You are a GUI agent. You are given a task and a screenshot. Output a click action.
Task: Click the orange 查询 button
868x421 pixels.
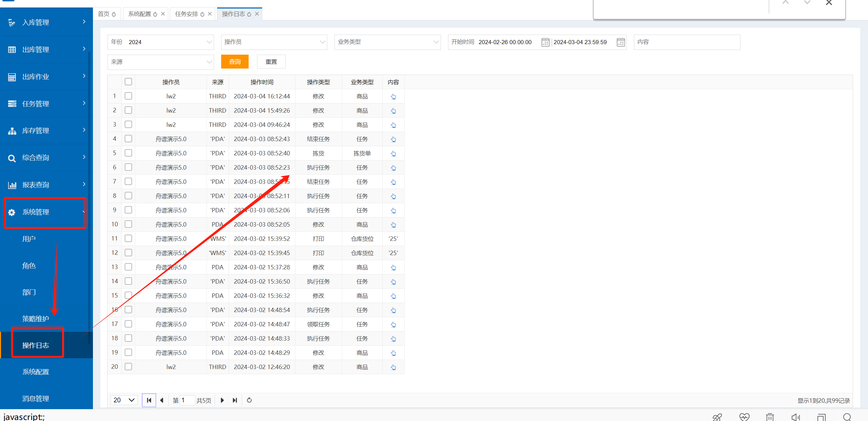coord(235,62)
